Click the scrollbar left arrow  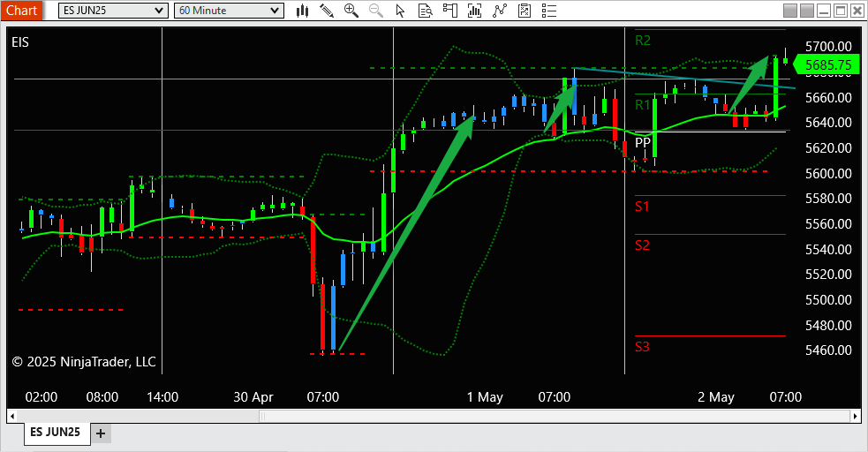tap(12, 416)
